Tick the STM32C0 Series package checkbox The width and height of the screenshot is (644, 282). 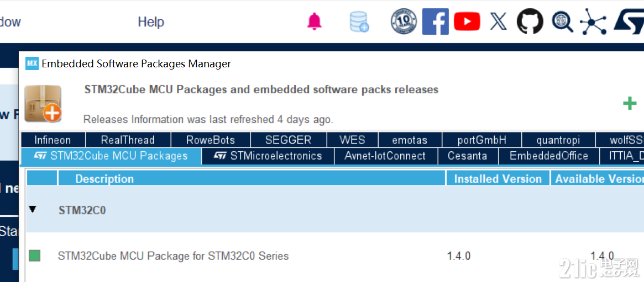pyautogui.click(x=34, y=256)
